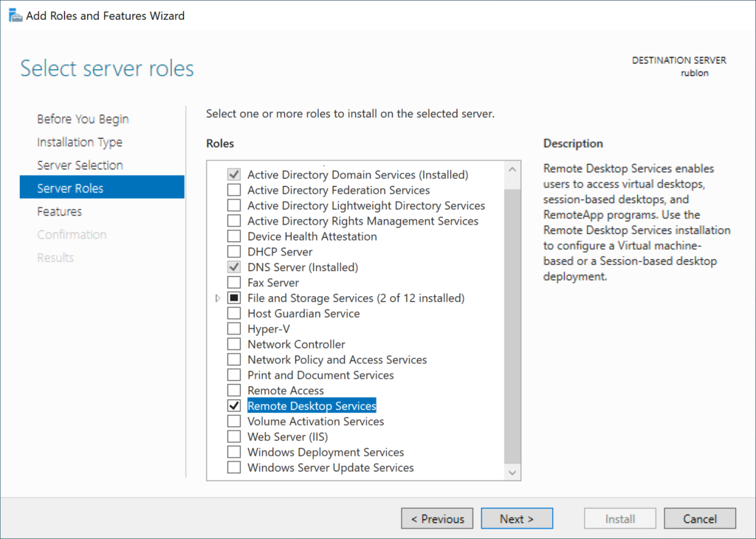756x539 pixels.
Task: Click the Next button
Action: tap(517, 518)
